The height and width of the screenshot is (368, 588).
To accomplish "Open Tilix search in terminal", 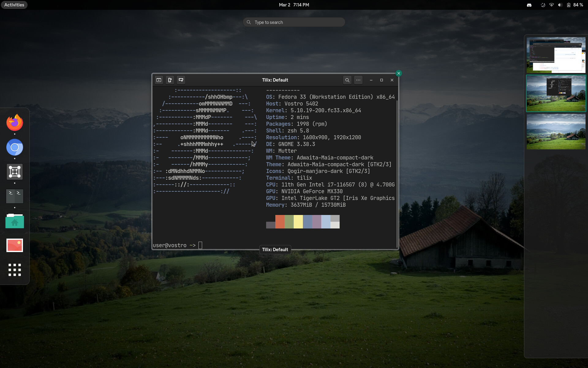I will (347, 80).
